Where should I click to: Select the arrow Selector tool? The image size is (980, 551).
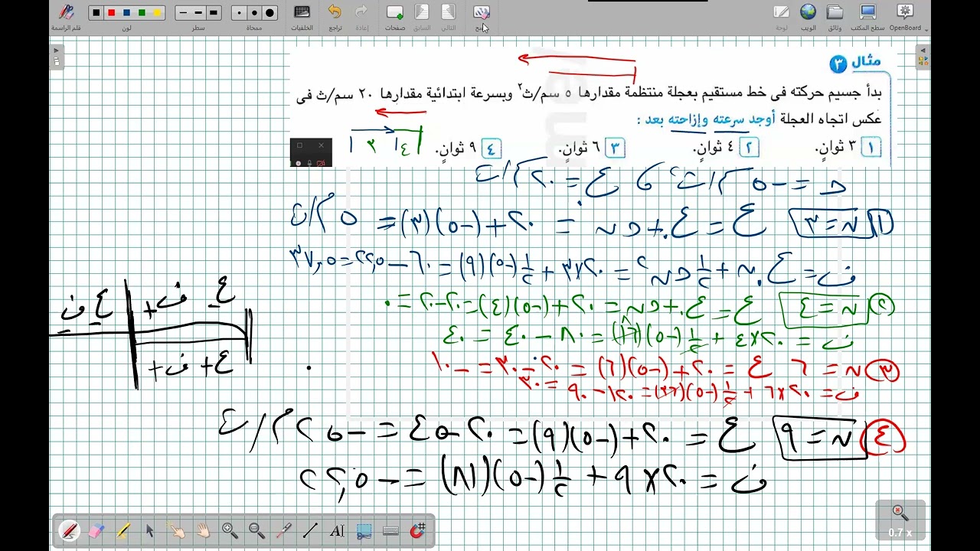(149, 530)
